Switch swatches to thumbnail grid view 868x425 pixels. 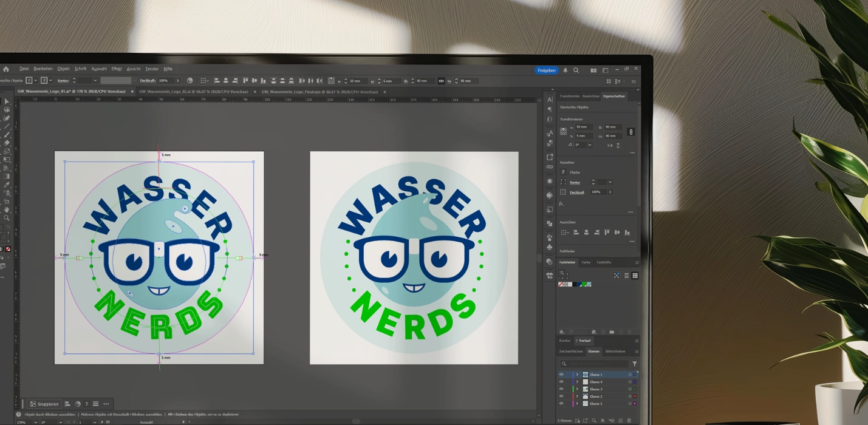click(x=635, y=276)
